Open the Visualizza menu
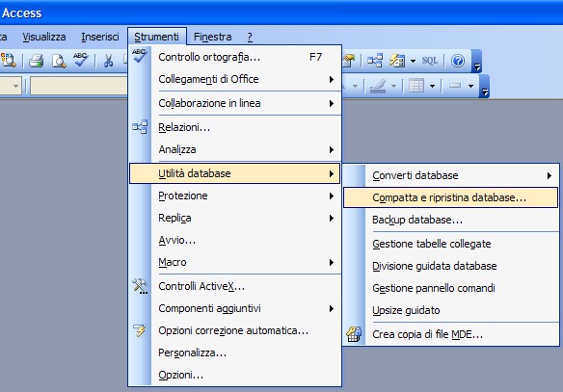This screenshot has width=563, height=392. (44, 37)
